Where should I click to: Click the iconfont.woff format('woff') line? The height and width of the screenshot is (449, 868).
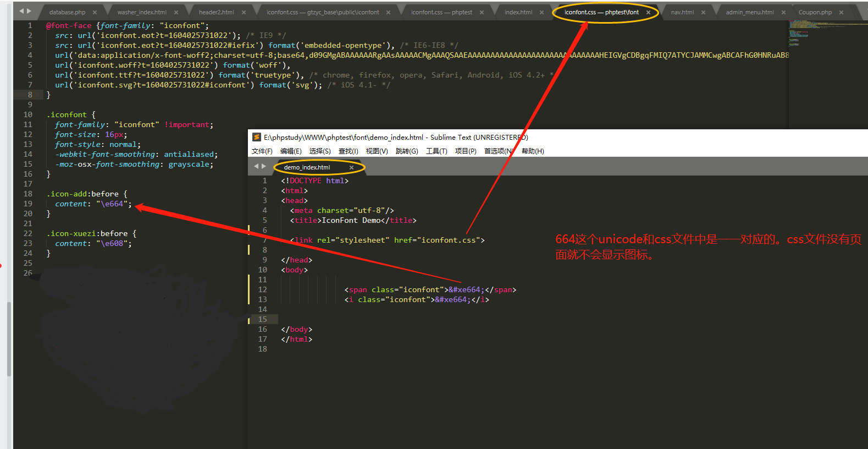coord(173,65)
